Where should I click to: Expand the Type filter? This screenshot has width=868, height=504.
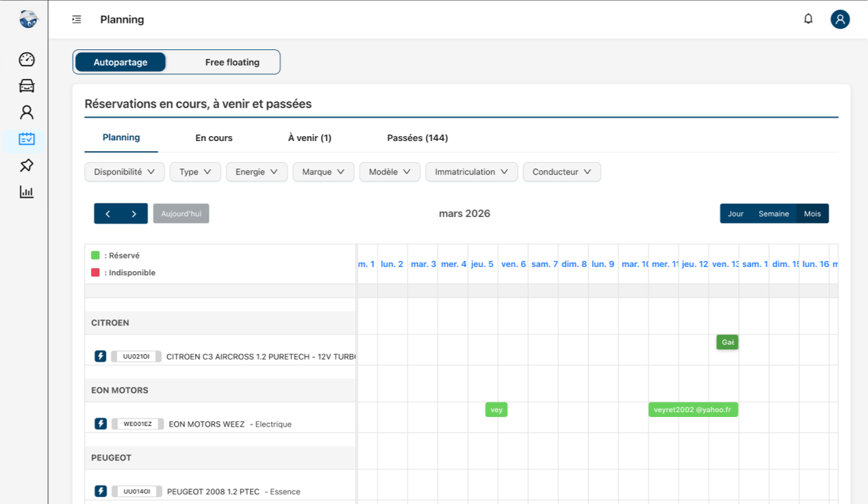pos(195,172)
